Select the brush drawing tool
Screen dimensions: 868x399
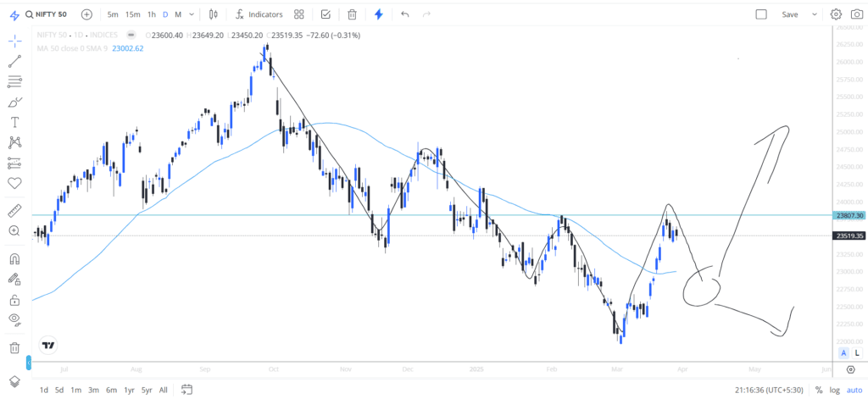[15, 102]
